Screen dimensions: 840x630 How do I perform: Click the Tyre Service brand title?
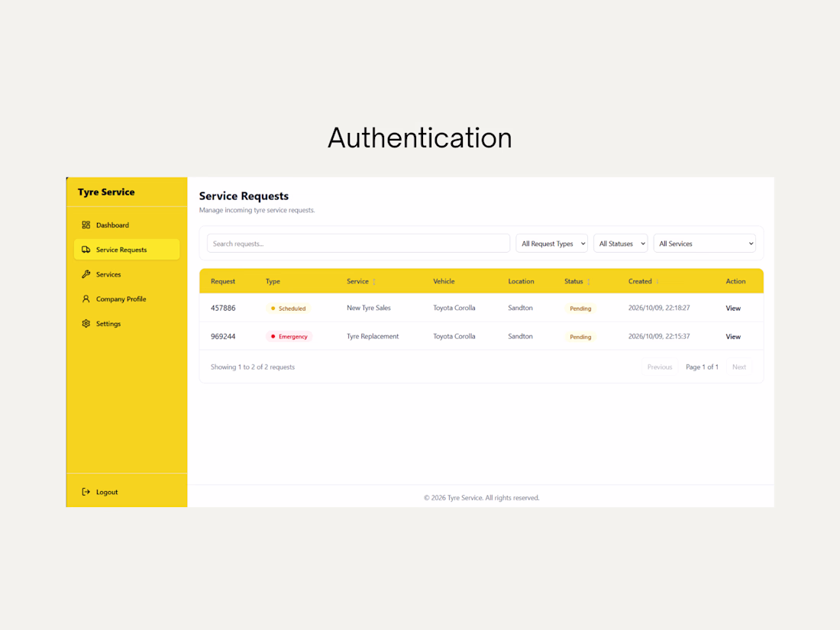pyautogui.click(x=106, y=192)
